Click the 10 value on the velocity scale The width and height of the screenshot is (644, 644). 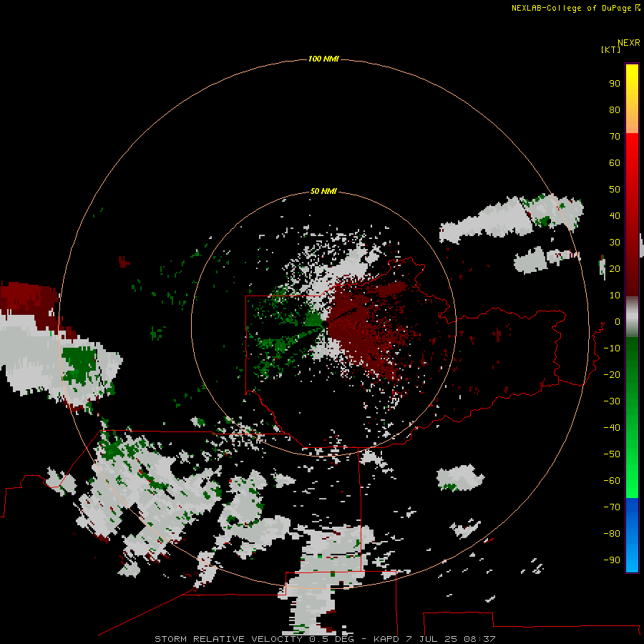click(615, 296)
